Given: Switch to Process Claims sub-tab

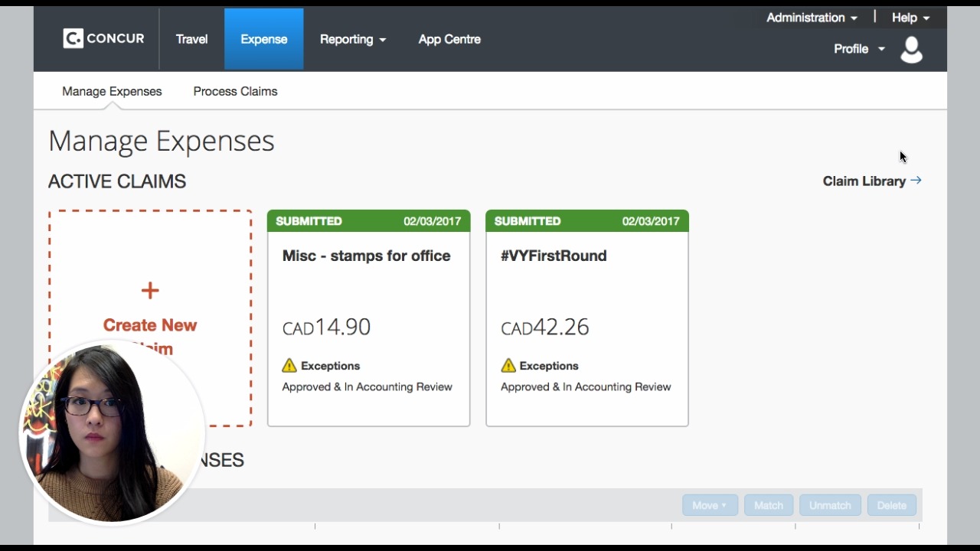Looking at the screenshot, I should (235, 91).
